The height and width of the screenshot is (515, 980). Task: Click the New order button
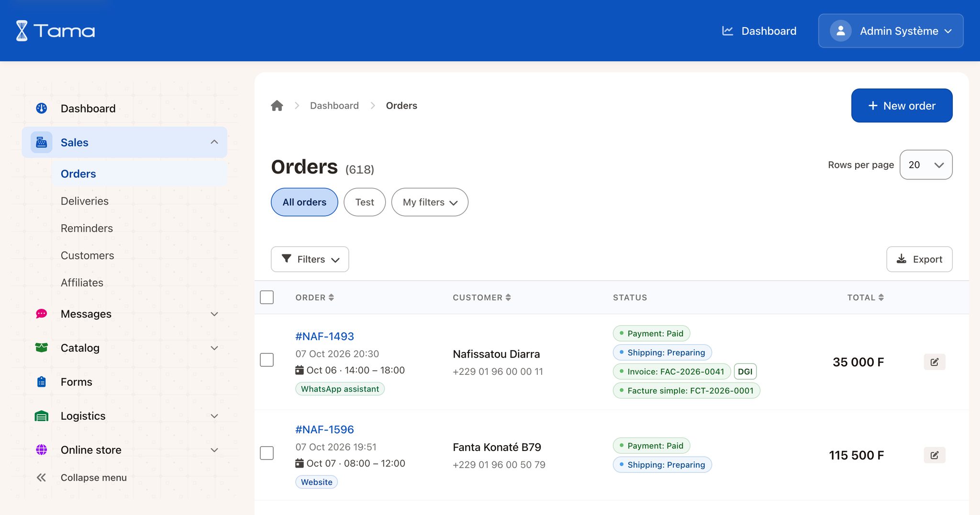tap(902, 105)
